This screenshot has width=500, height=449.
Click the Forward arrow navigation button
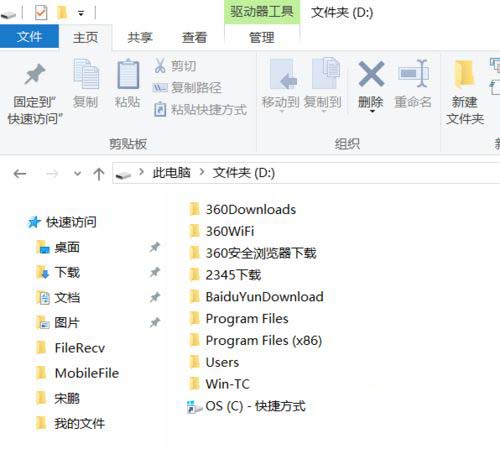point(52,174)
